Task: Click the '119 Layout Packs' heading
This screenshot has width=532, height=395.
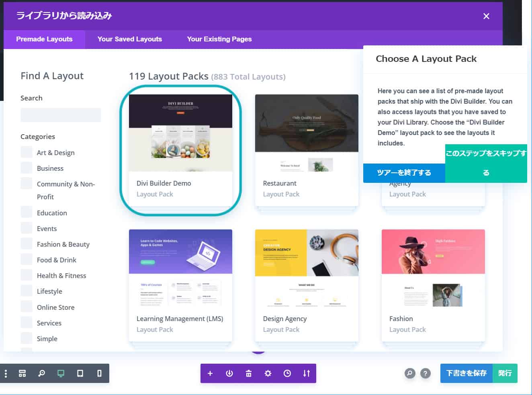Action: (x=169, y=76)
